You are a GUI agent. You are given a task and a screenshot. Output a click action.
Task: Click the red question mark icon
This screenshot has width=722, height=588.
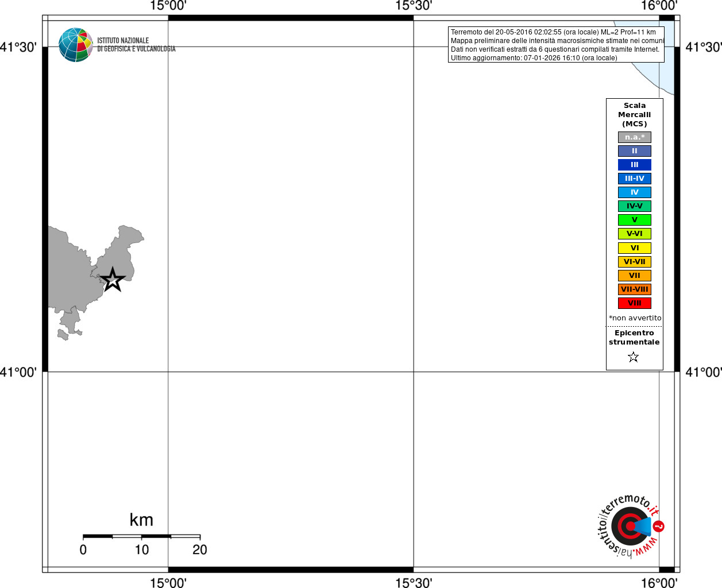(x=659, y=526)
